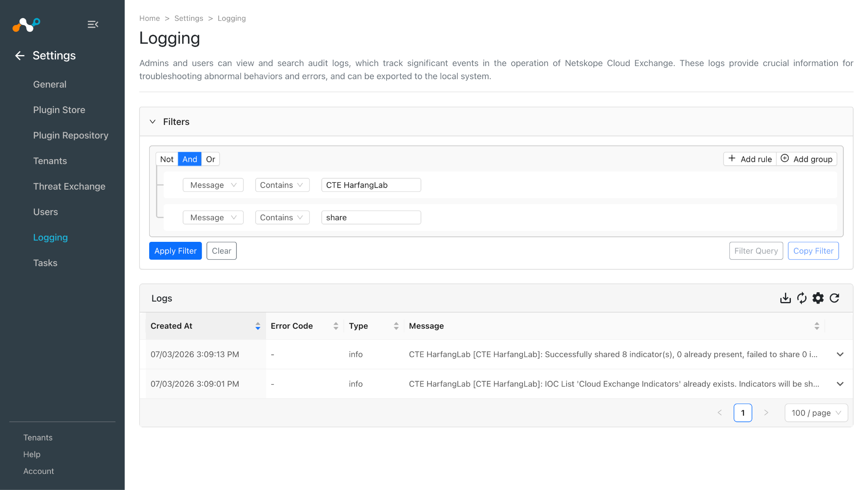Viewport: 868px width, 490px height.
Task: Go to previous page arrow
Action: 720,413
